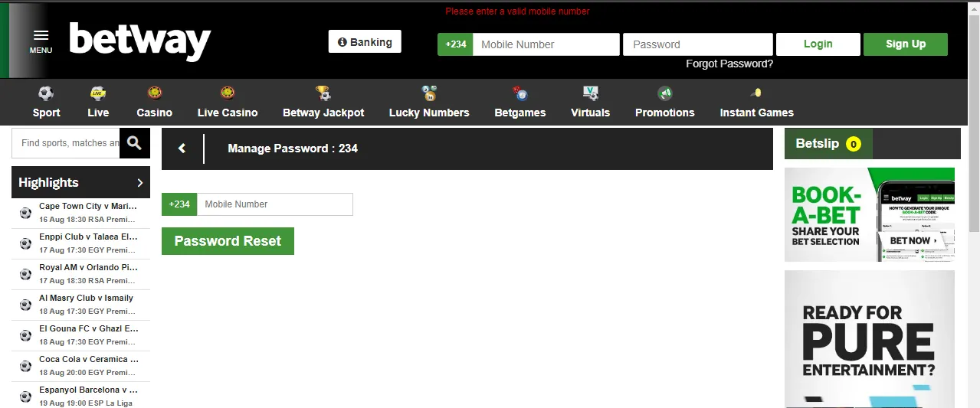This screenshot has height=408, width=980.
Task: Click the soccer ball beside Cape Town City match
Action: pyautogui.click(x=25, y=213)
